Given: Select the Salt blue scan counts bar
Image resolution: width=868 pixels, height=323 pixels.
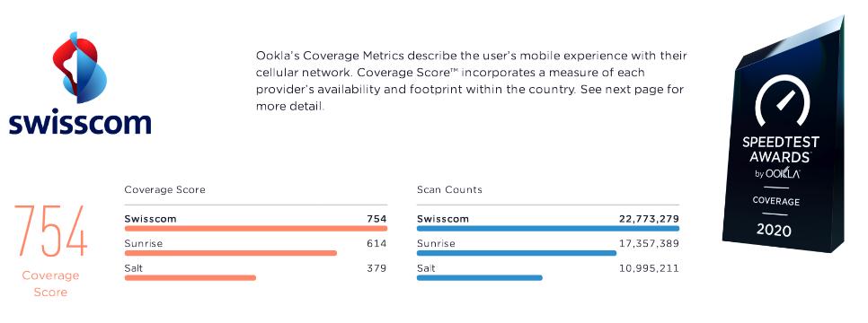Looking at the screenshot, I should coord(479,277).
